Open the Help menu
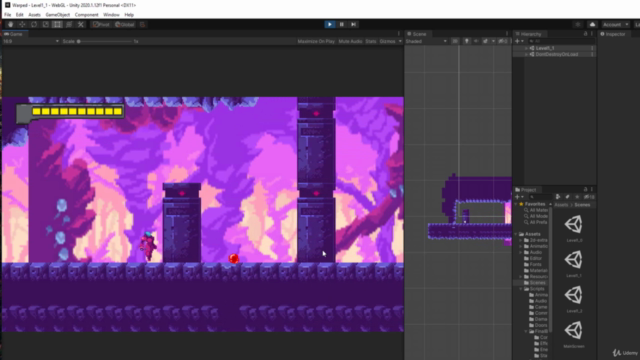The width and height of the screenshot is (640, 360). pos(129,15)
